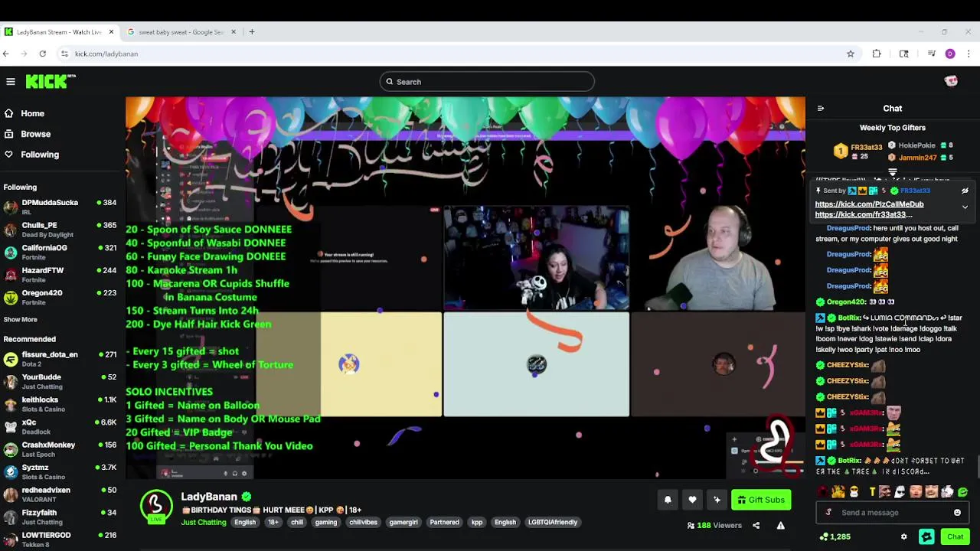Screen dimensions: 980x551
Task: Click Jammin247 gifter name
Action: point(917,158)
